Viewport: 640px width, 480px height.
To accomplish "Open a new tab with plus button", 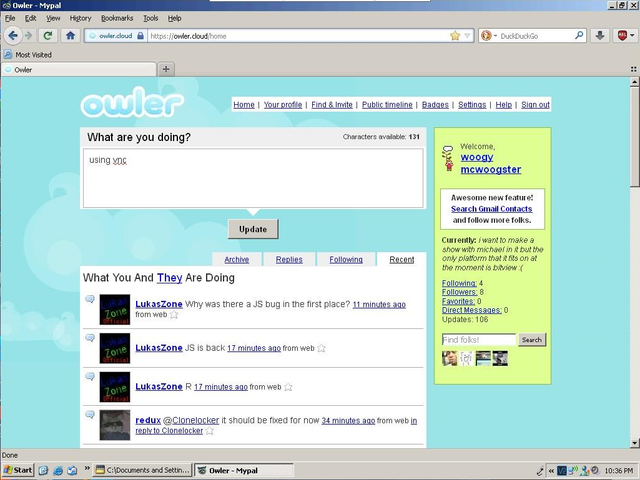I will coord(166,69).
